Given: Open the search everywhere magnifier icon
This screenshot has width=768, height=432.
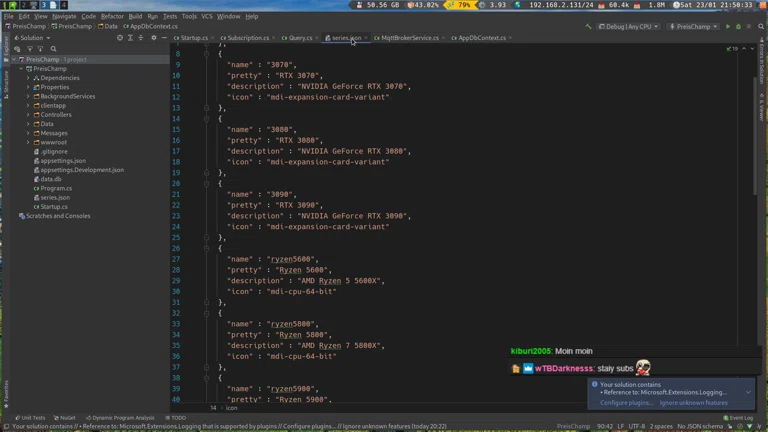Looking at the screenshot, I should 761,27.
